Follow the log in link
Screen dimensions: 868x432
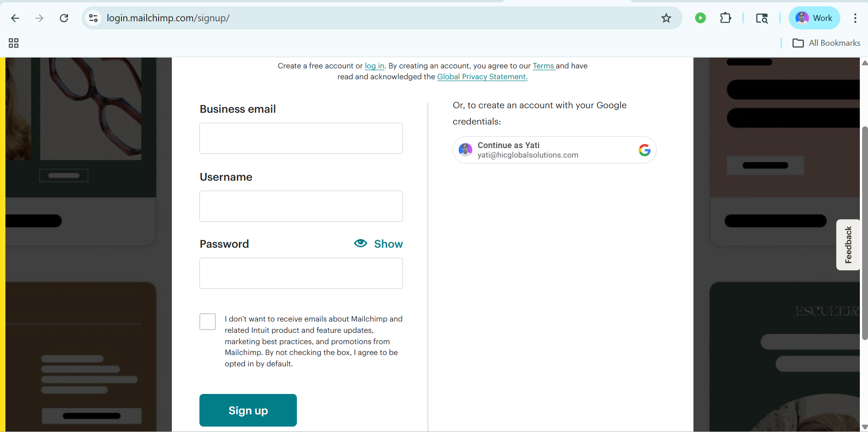click(374, 66)
